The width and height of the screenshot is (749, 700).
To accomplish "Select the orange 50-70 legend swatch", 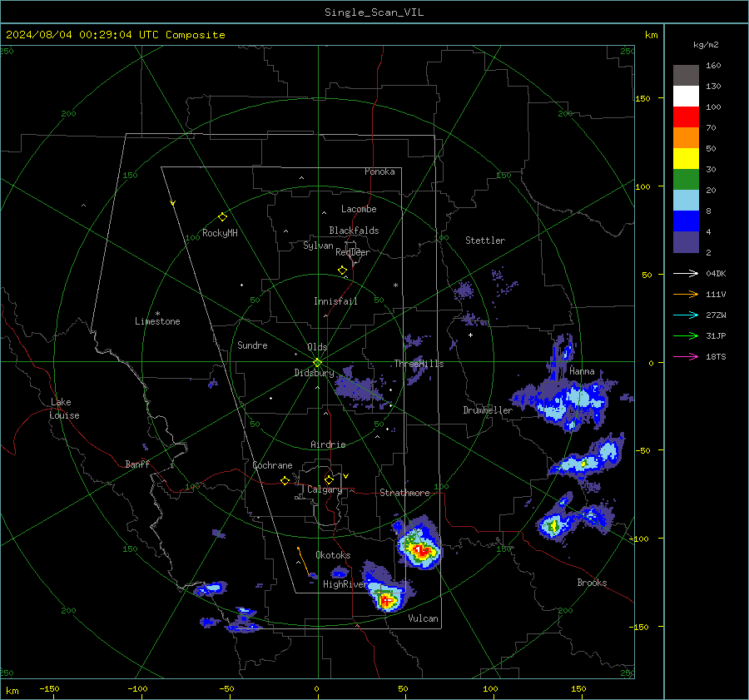I will pos(686,138).
